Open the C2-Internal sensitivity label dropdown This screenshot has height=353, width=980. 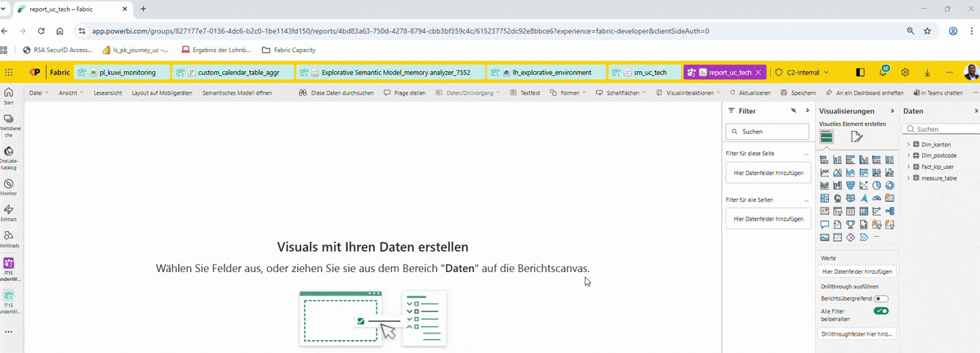coord(802,72)
